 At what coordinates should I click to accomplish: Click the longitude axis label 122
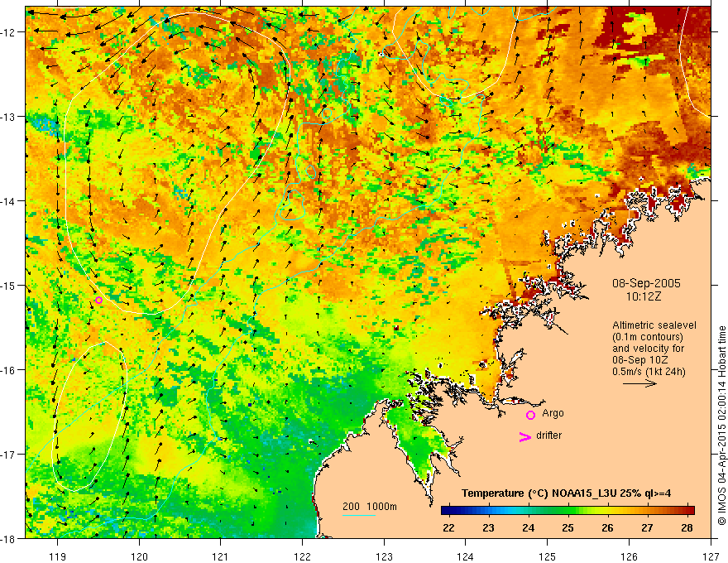pos(302,556)
